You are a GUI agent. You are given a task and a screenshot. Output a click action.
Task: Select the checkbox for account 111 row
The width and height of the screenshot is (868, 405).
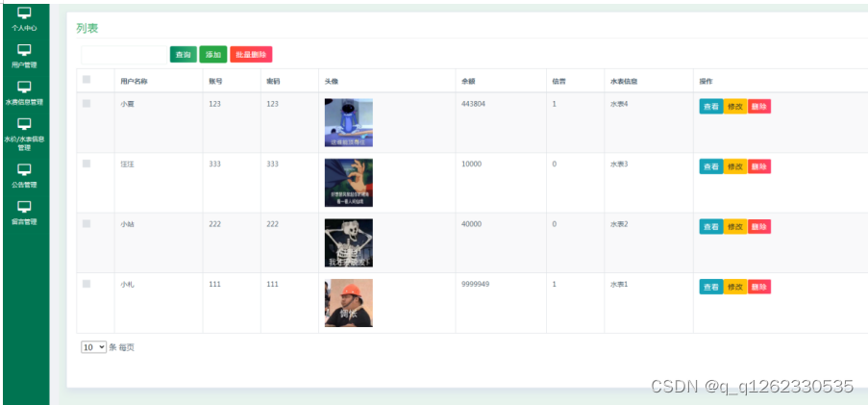coord(87,284)
